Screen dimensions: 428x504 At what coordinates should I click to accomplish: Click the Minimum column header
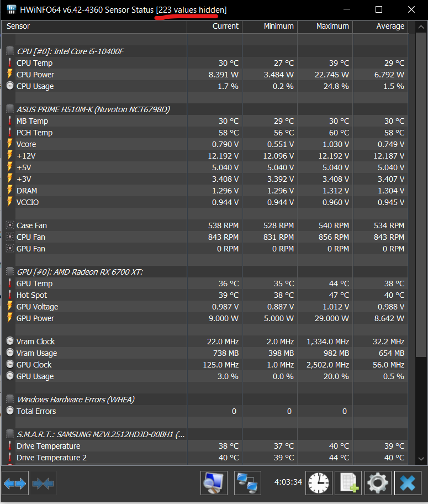click(x=270, y=27)
